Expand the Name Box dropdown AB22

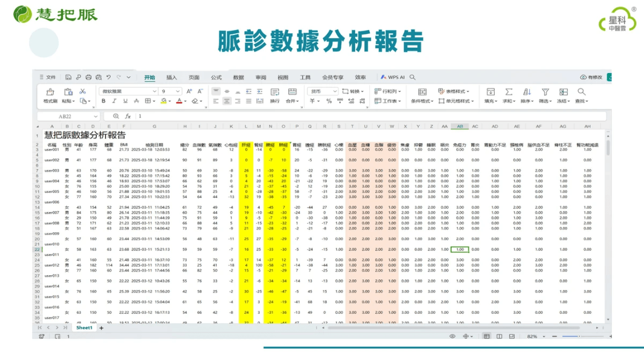[x=95, y=116]
